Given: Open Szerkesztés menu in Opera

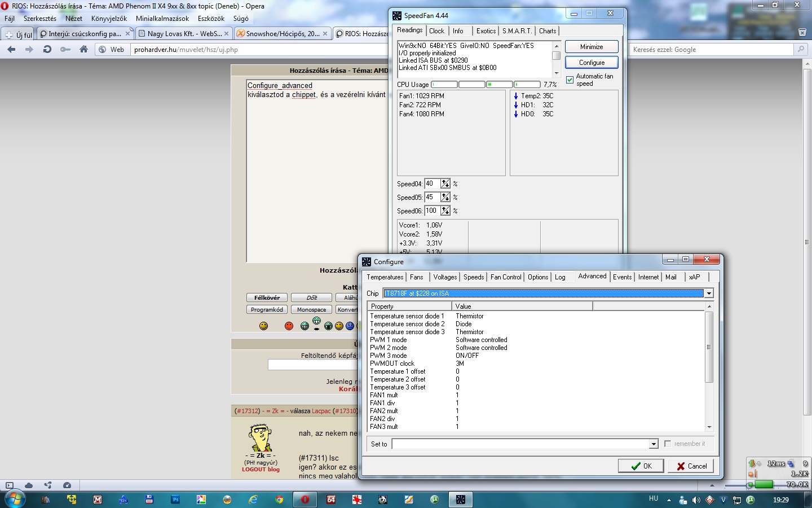Looking at the screenshot, I should pos(39,19).
